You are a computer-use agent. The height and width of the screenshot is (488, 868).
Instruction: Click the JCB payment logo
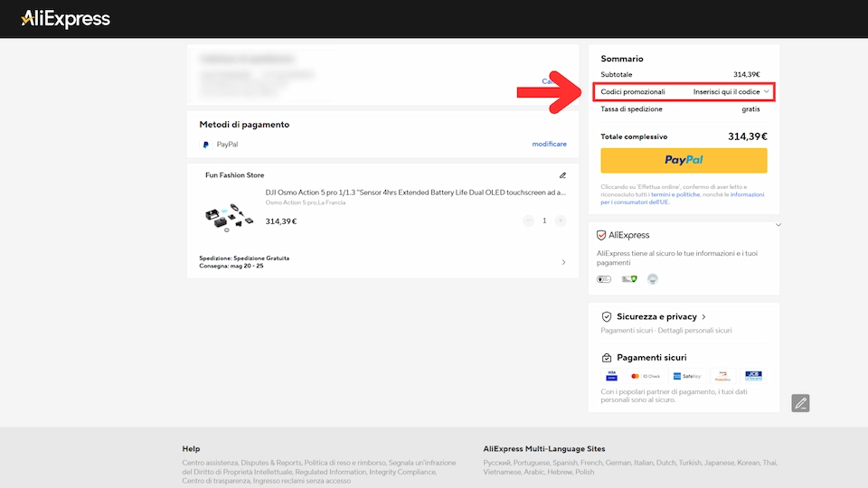(x=753, y=376)
